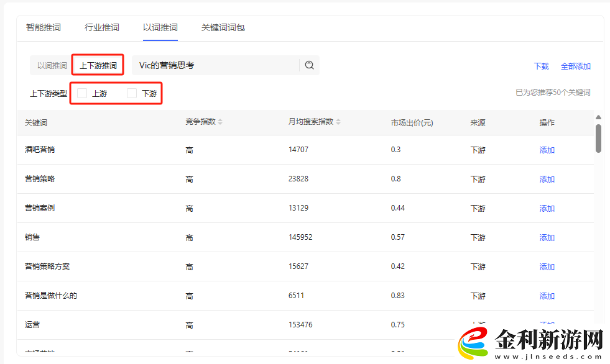Click search index value 23828
Image resolution: width=610 pixels, height=364 pixels.
pyautogui.click(x=298, y=179)
